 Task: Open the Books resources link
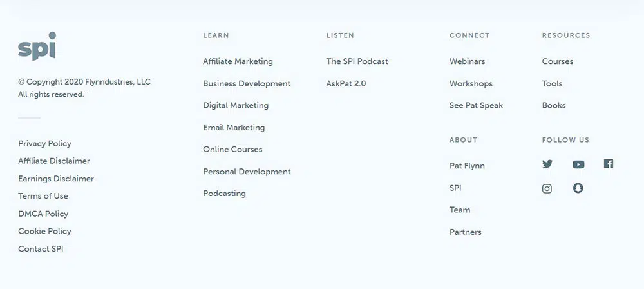click(554, 105)
